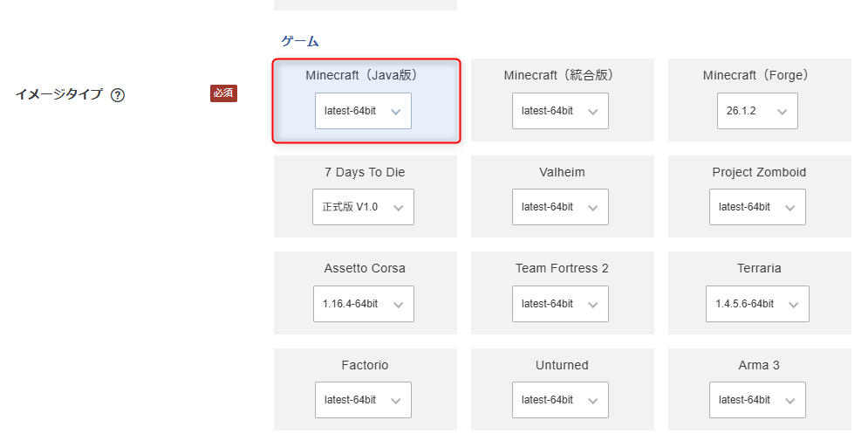Screen dimensions: 868x434
Task: Expand the Minecraft (Forge) 26.1.2 dropdown
Action: [757, 111]
